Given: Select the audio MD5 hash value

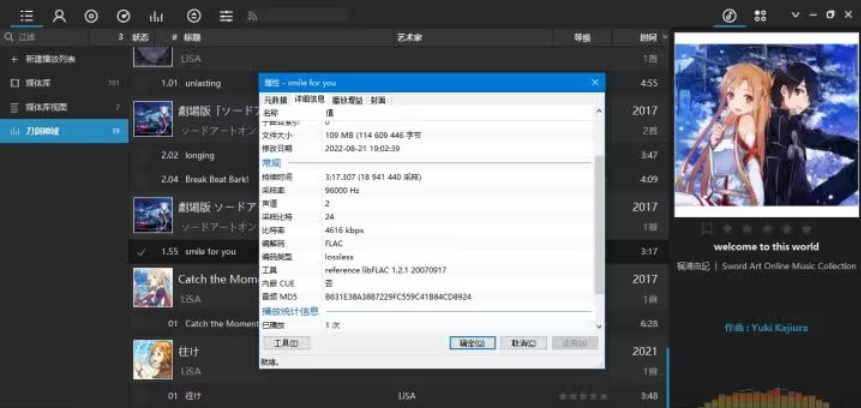Looking at the screenshot, I should coord(398,297).
